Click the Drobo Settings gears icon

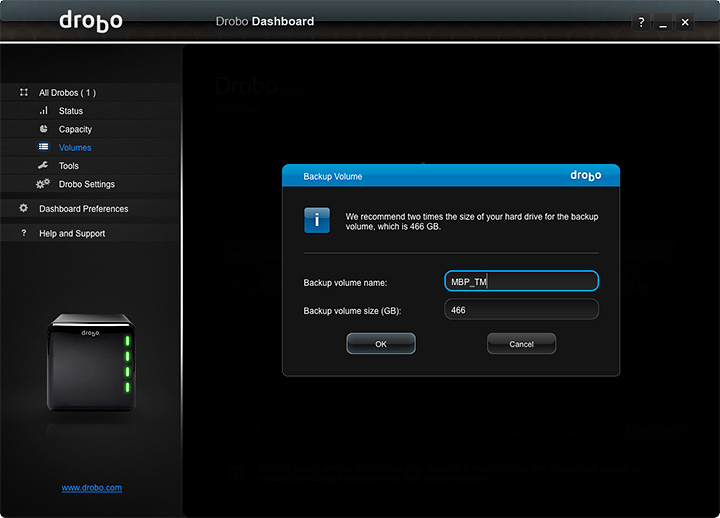(43, 184)
